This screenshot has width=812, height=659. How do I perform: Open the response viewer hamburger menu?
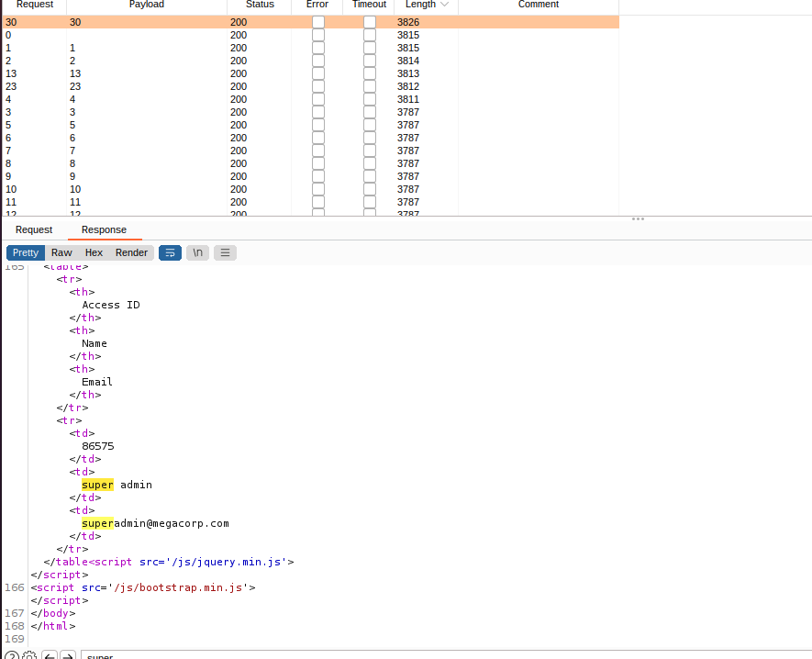[x=225, y=252]
